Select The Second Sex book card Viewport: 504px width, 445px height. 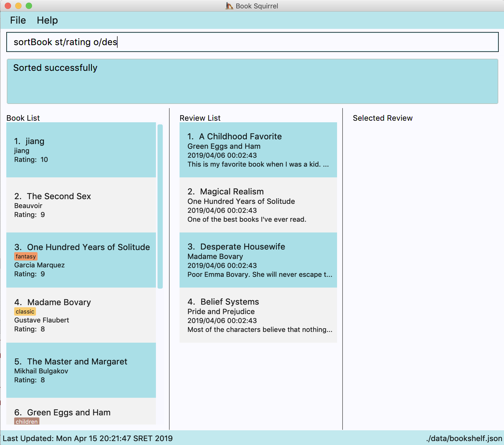coord(81,205)
